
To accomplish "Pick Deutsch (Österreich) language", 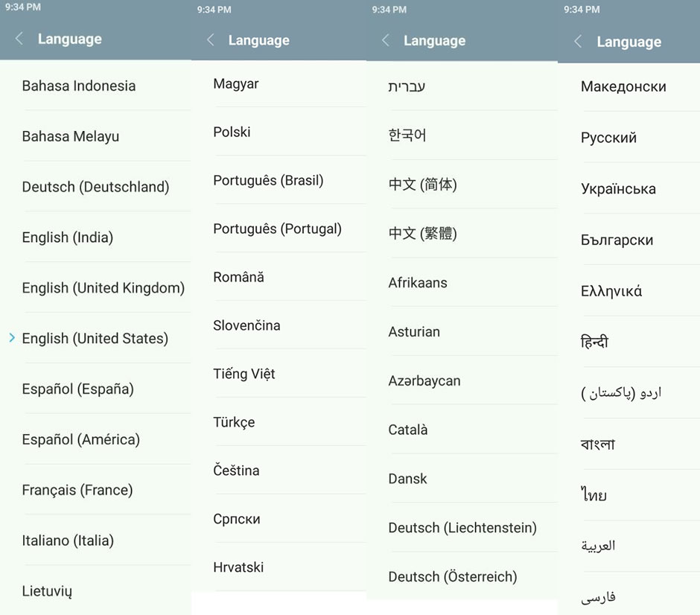I will tap(452, 576).
